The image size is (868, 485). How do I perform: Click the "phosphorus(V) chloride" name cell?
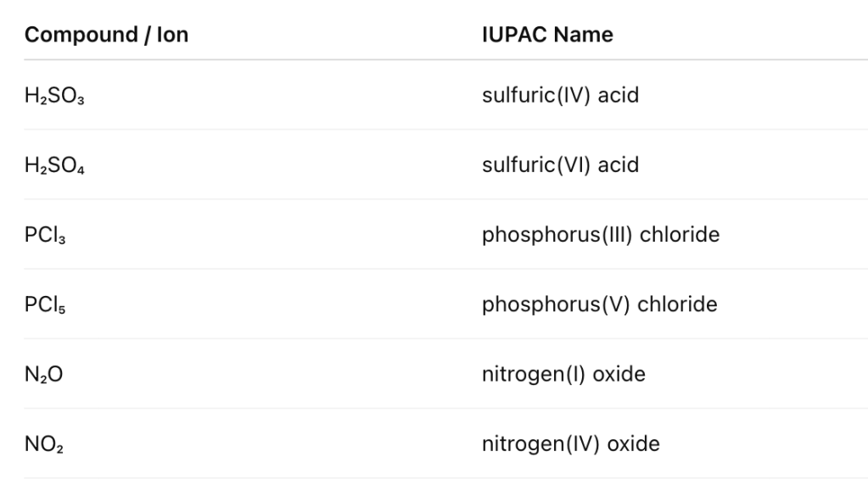click(x=599, y=304)
